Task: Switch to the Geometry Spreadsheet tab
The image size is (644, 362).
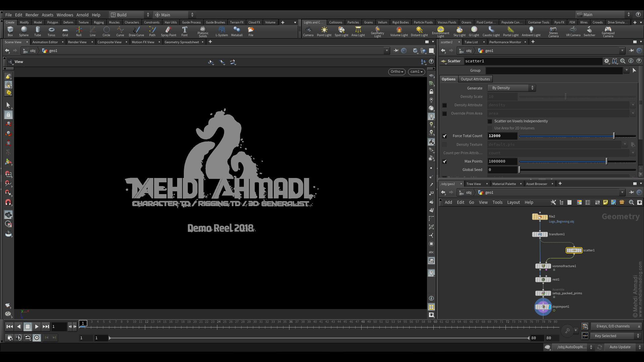Action: click(x=181, y=42)
